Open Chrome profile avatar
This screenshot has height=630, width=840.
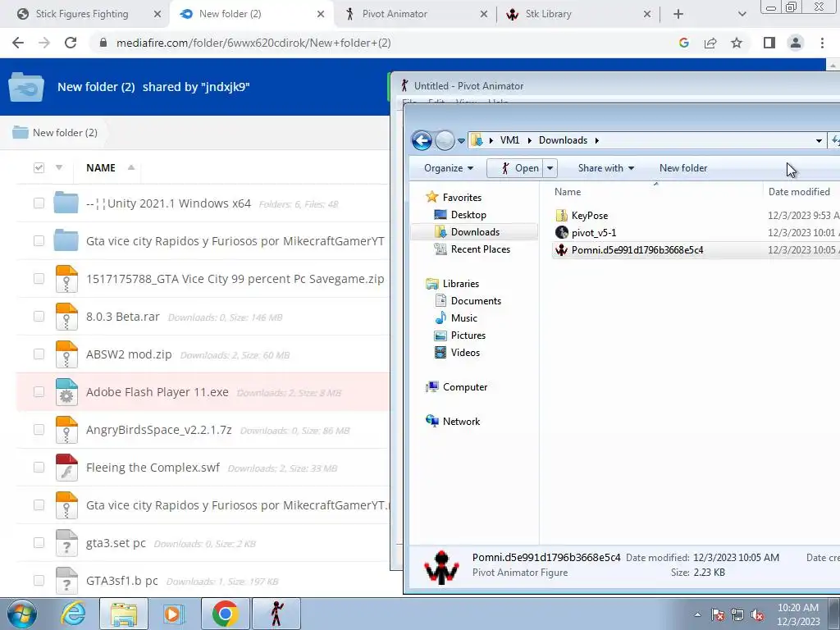pos(796,43)
